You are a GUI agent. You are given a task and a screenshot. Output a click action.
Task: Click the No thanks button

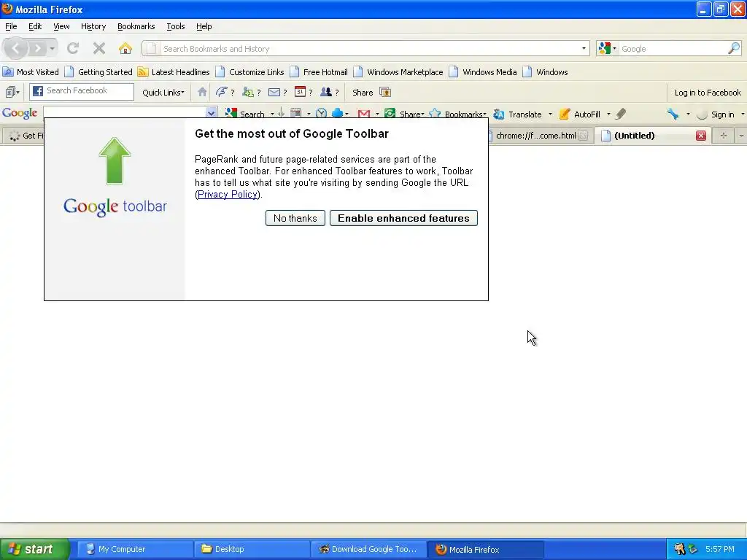(x=295, y=218)
